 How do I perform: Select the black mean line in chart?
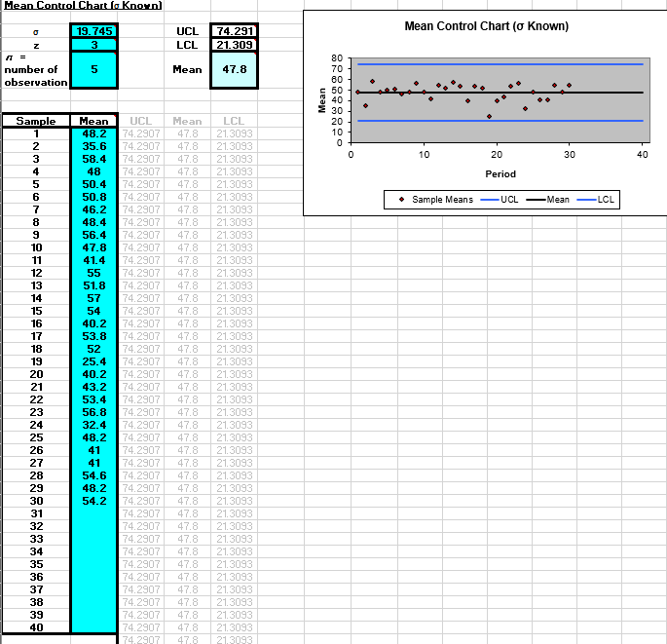500,93
